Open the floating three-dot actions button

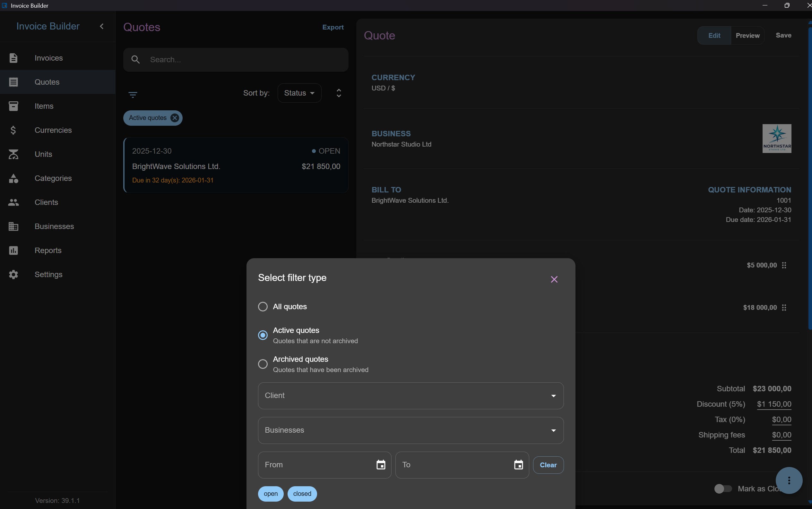coord(789,480)
